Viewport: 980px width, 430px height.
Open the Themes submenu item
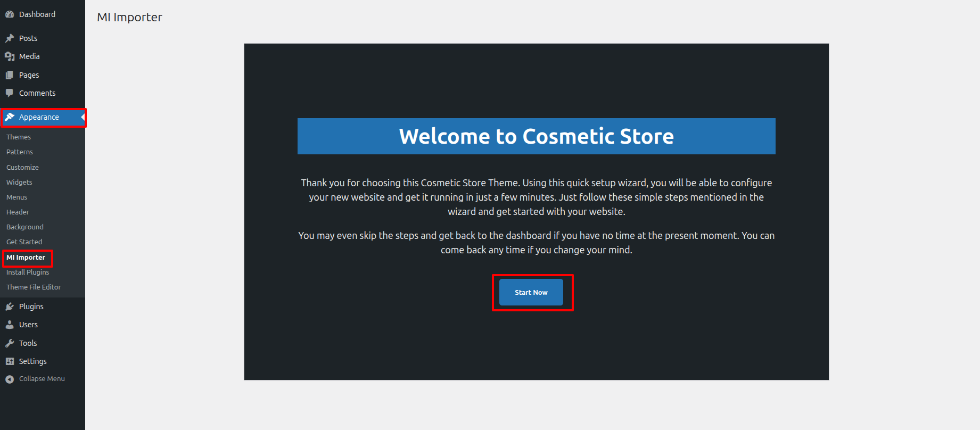tap(19, 137)
